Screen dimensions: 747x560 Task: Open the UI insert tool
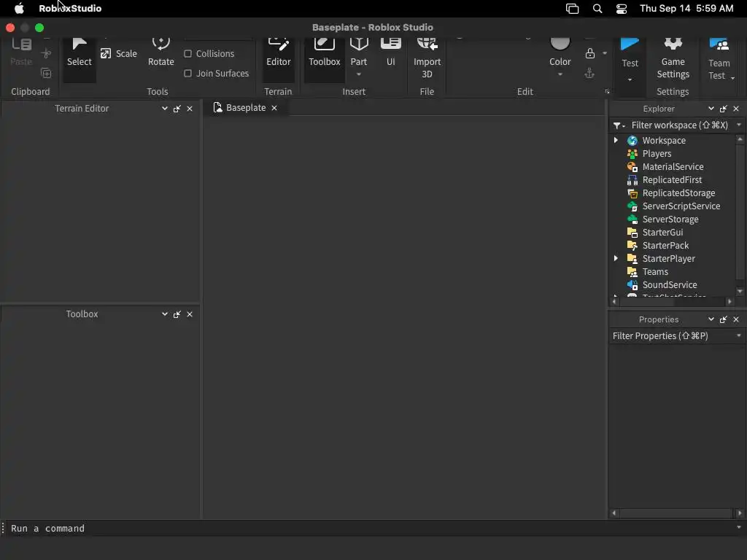point(391,53)
